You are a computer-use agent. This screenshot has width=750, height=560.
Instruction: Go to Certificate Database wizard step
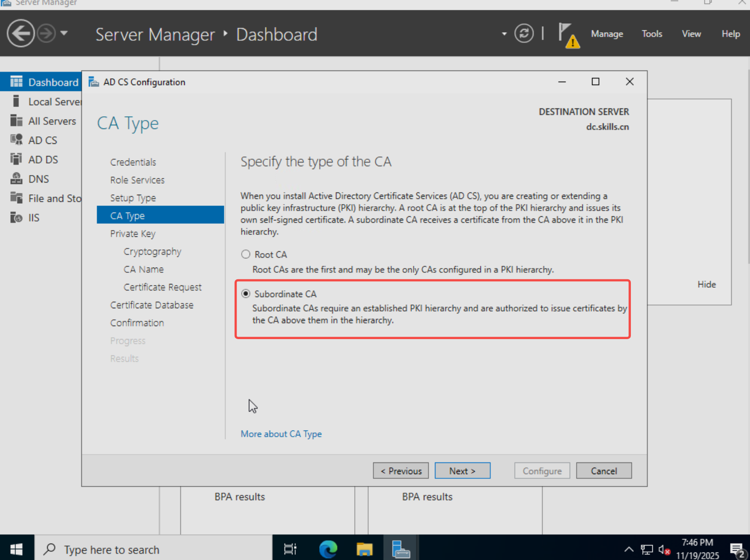pos(152,305)
